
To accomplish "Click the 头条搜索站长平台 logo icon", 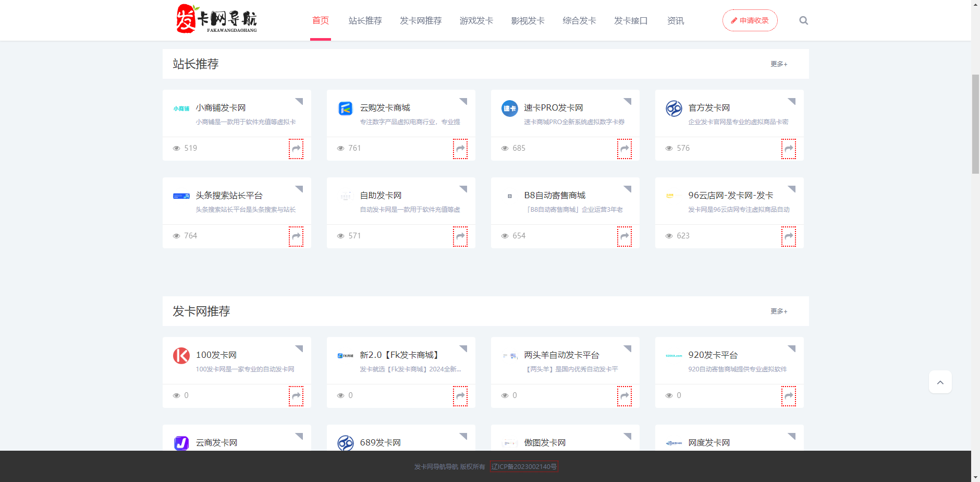I will click(181, 196).
